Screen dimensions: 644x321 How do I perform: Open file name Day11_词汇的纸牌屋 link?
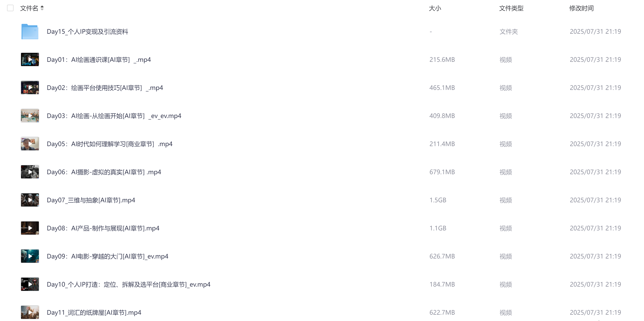[94, 313]
